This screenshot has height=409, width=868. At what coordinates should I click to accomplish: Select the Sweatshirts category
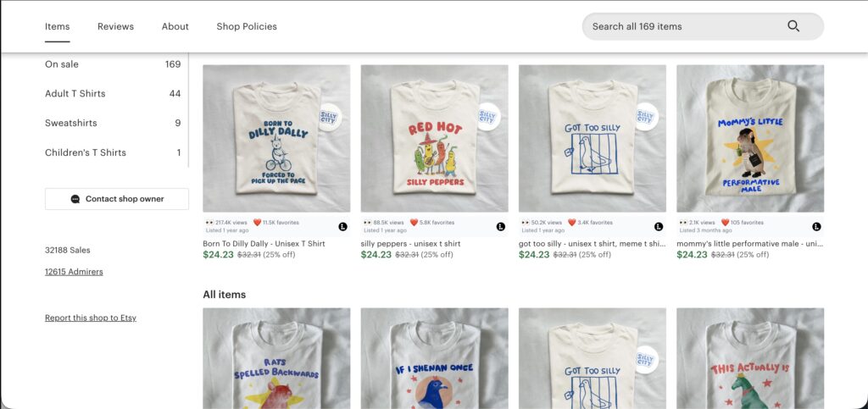pyautogui.click(x=70, y=123)
